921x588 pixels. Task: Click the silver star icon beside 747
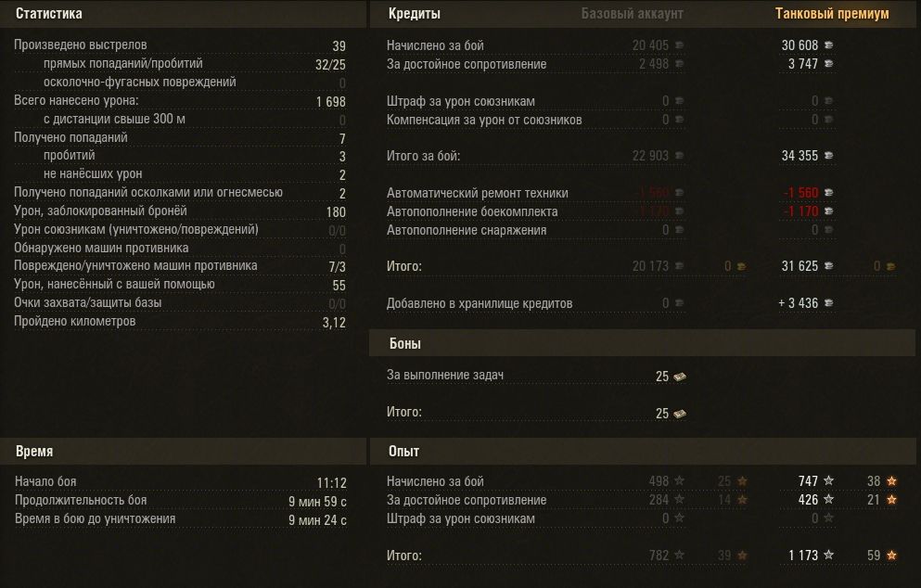828,481
